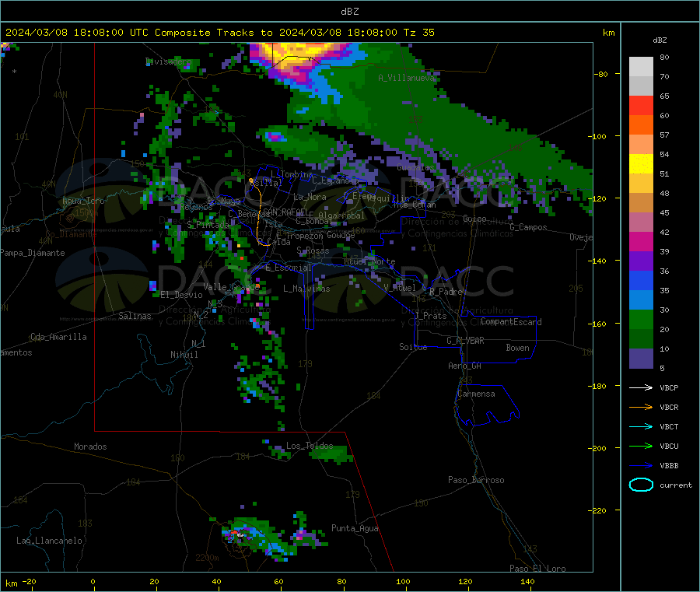700x592 pixels.
Task: Click the 'Soitue' map label
Action: click(x=413, y=347)
